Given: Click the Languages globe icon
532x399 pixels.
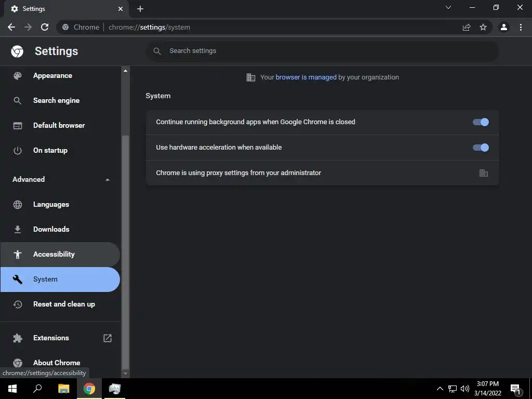Looking at the screenshot, I should [17, 205].
